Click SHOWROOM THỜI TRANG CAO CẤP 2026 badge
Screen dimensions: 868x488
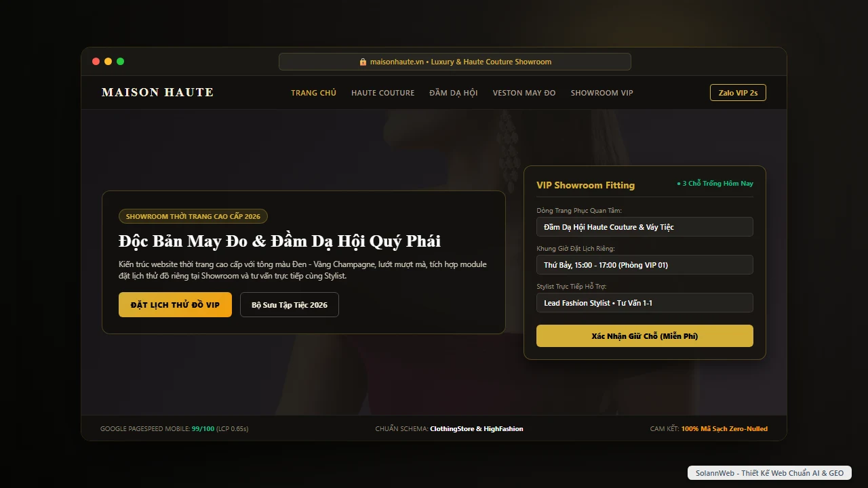pos(193,217)
